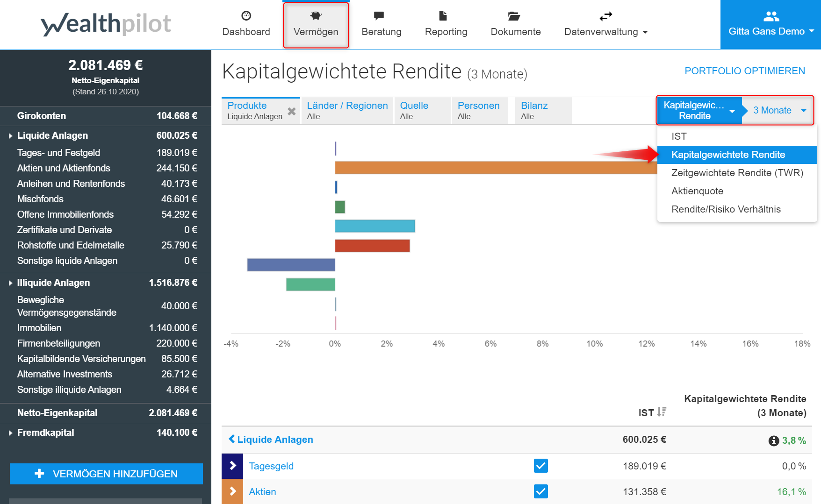The height and width of the screenshot is (504, 821).
Task: Go to the Beratung navigation item
Action: (382, 24)
